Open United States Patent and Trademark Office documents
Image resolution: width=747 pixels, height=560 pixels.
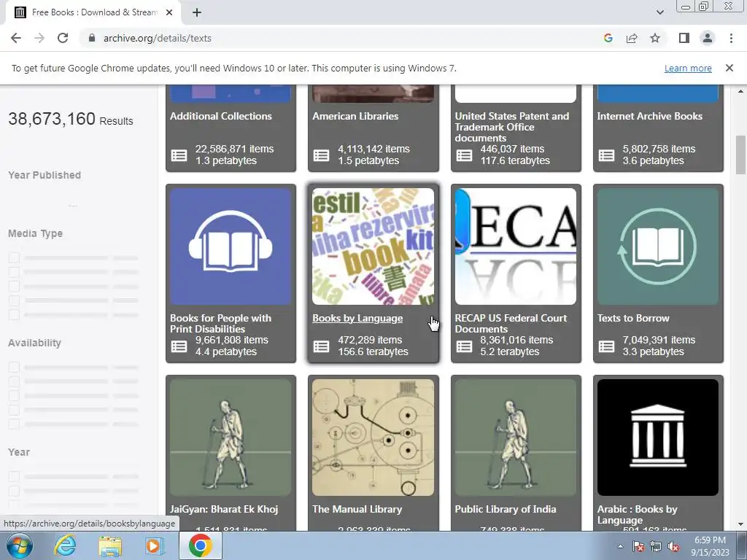512,127
